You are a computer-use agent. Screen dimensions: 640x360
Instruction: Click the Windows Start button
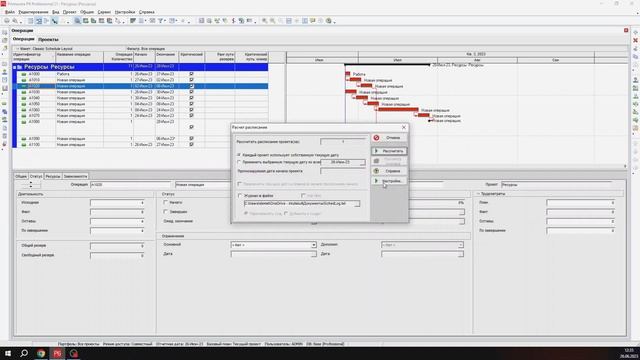tap(8, 353)
